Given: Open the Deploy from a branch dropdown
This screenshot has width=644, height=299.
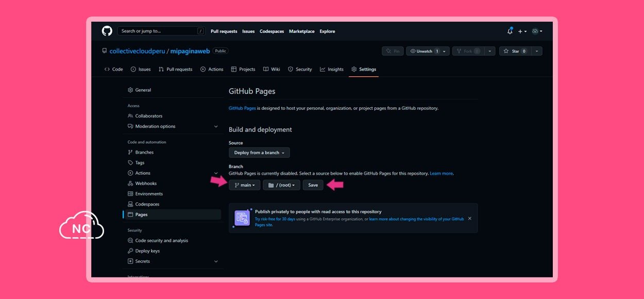Looking at the screenshot, I should tap(259, 153).
